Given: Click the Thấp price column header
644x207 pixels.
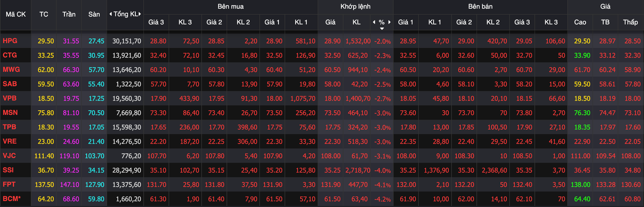Looking at the screenshot, I should [630, 22].
